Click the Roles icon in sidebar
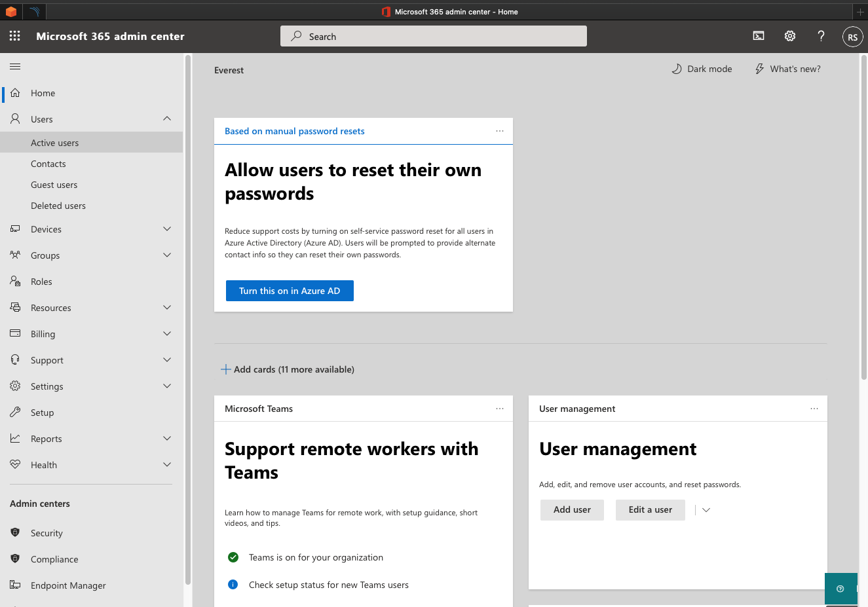The height and width of the screenshot is (607, 868). [15, 281]
